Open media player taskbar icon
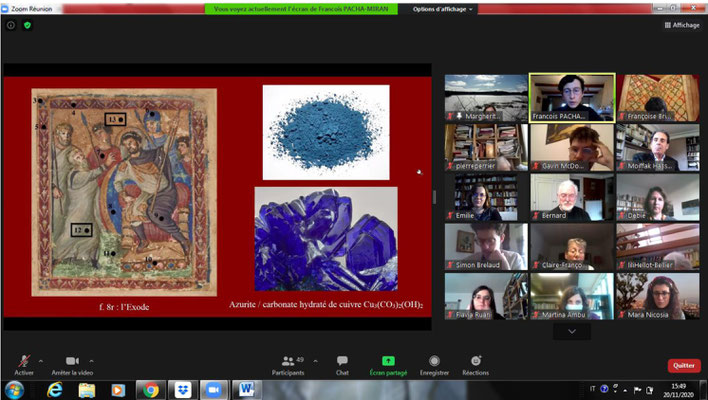The image size is (708, 400). [118, 390]
